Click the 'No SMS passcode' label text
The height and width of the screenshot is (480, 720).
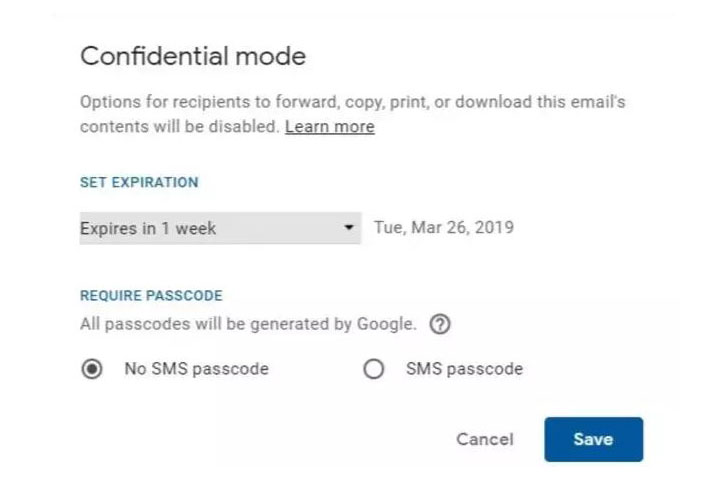(197, 369)
